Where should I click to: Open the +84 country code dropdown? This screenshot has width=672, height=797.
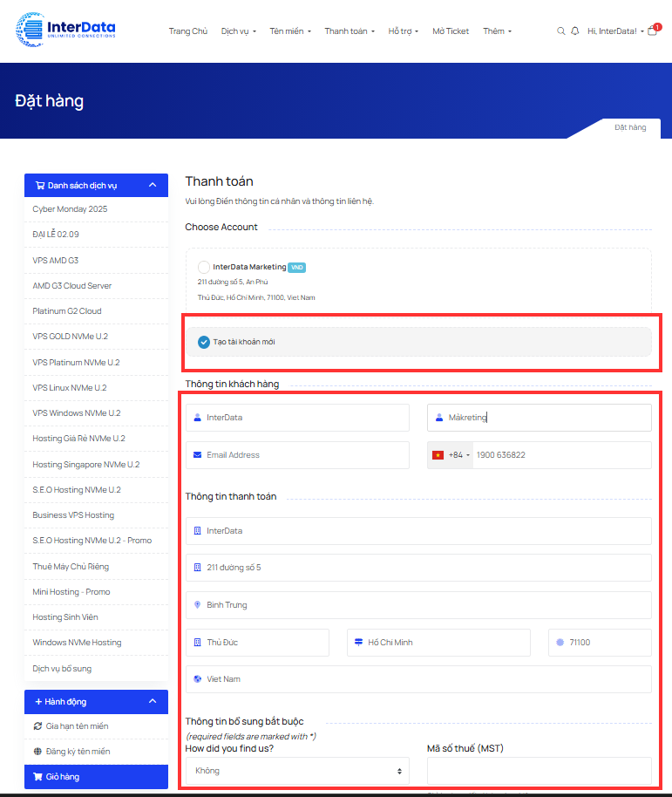click(x=451, y=455)
